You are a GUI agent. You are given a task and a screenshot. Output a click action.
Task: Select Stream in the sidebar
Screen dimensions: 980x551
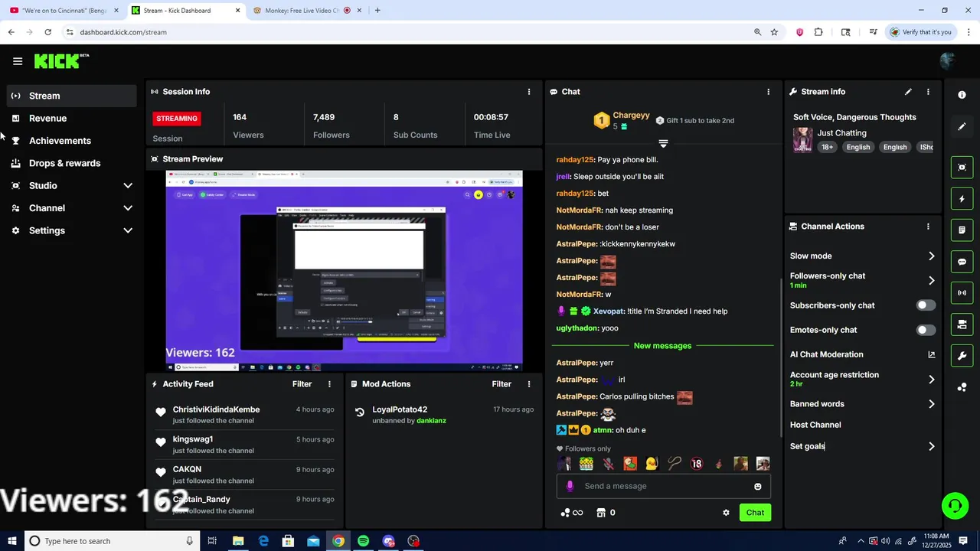(72, 96)
